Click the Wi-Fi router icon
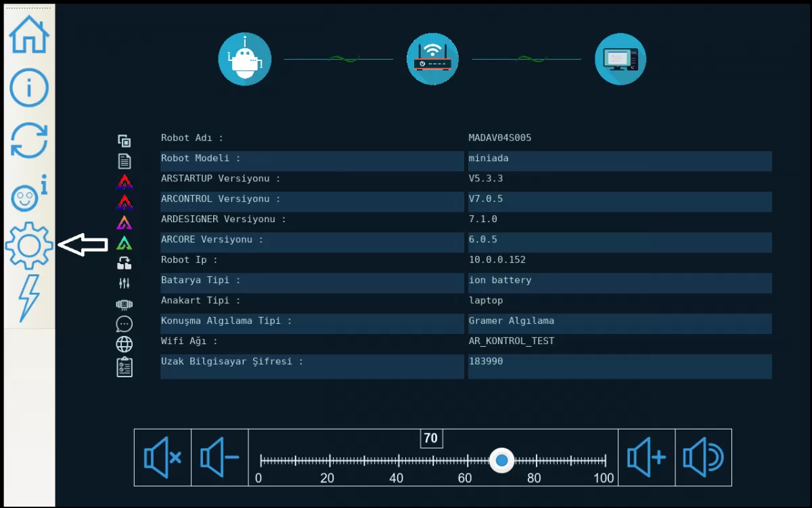 (x=432, y=59)
